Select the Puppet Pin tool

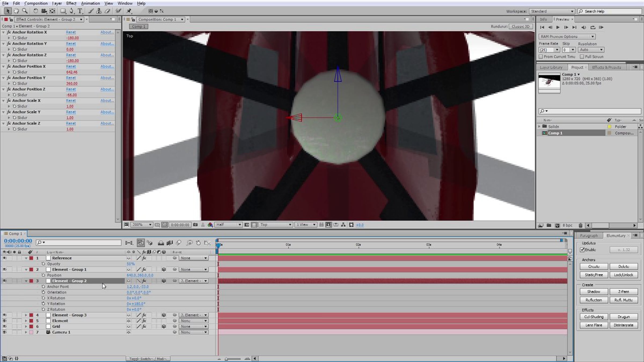pyautogui.click(x=129, y=11)
